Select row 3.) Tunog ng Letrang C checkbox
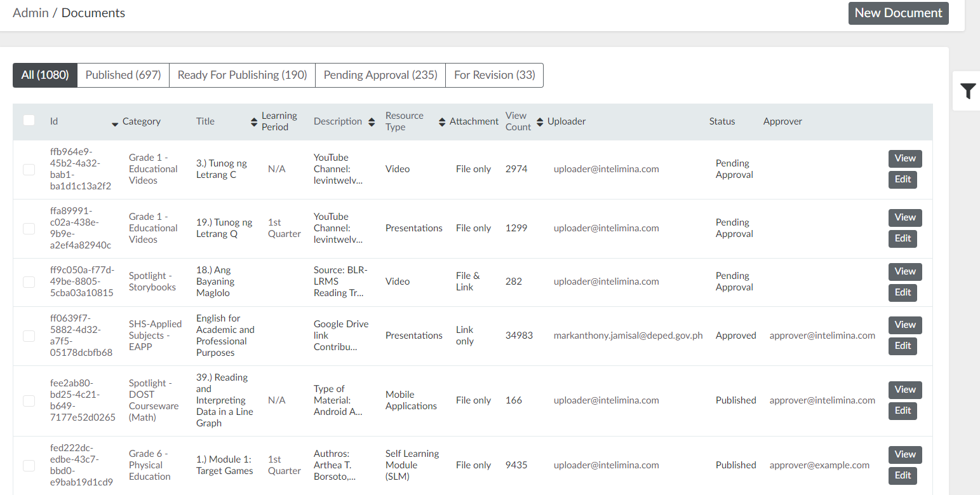 (29, 170)
